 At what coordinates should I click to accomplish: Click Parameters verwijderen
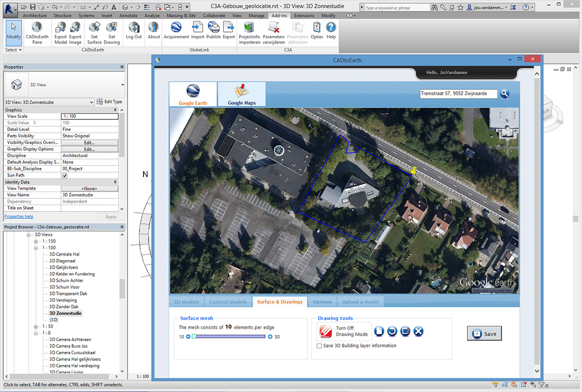pos(274,33)
